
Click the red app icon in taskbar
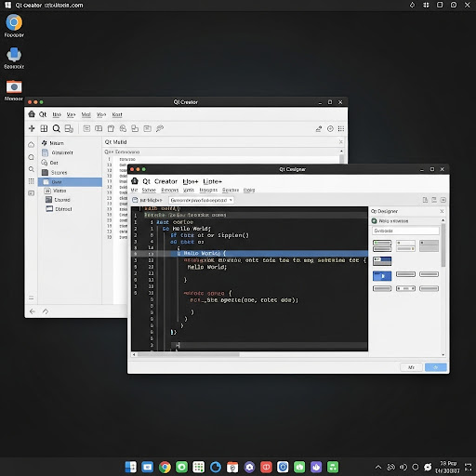(x=266, y=467)
